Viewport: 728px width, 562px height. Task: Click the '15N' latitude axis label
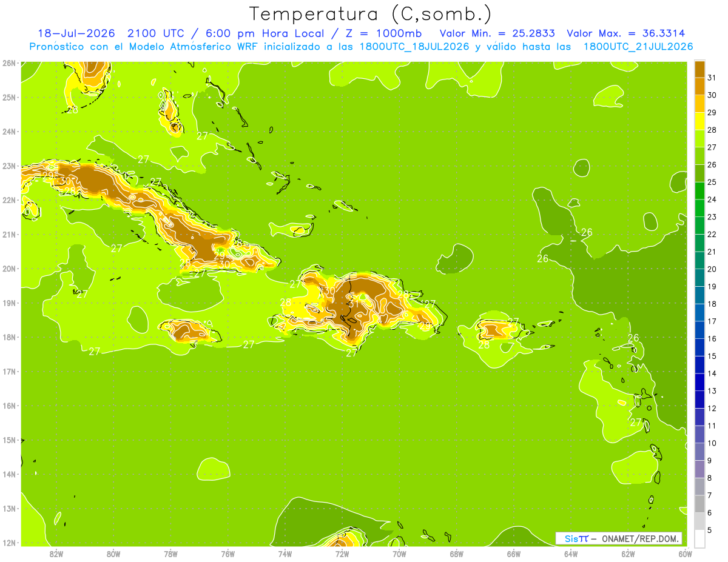(8, 440)
